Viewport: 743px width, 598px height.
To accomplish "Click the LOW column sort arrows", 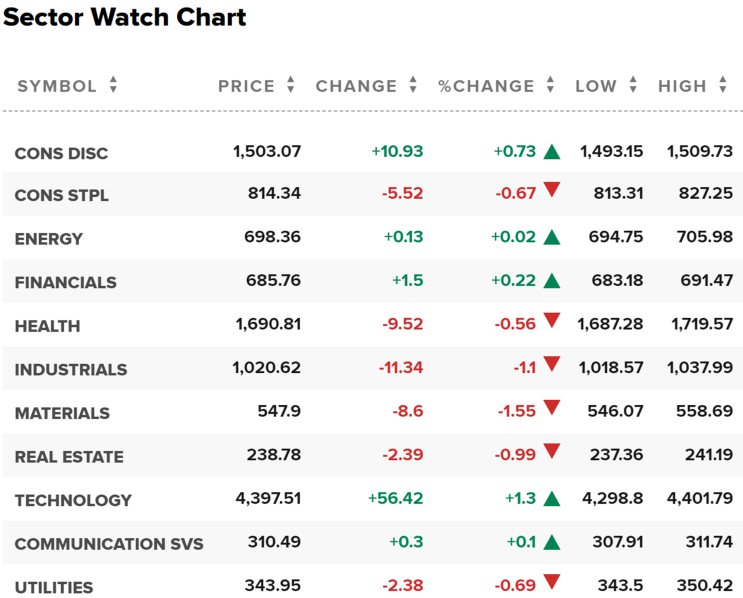I will coord(633,86).
